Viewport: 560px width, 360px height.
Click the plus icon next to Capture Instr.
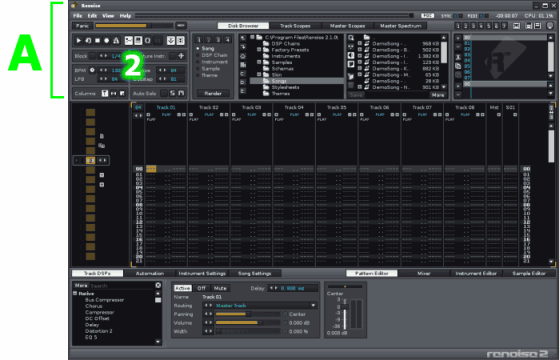click(181, 56)
